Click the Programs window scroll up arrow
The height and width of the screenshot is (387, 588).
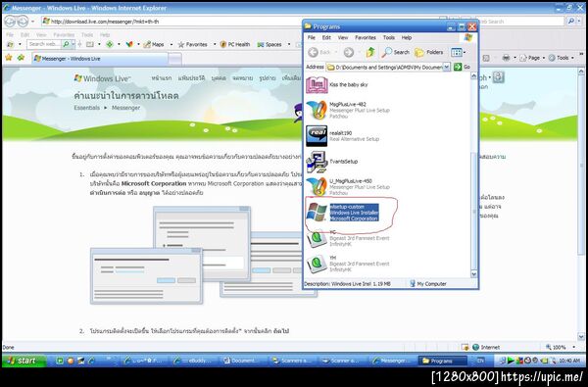click(x=473, y=76)
